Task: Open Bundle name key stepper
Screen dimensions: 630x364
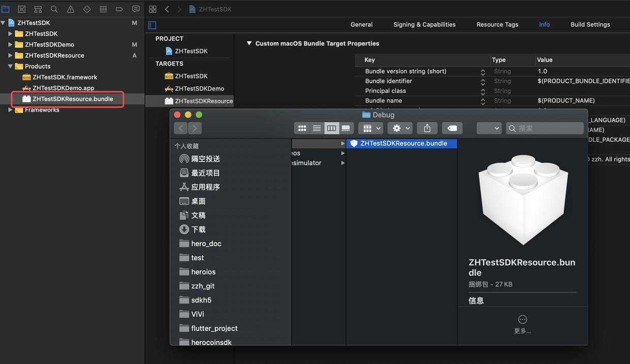Action: tap(483, 101)
